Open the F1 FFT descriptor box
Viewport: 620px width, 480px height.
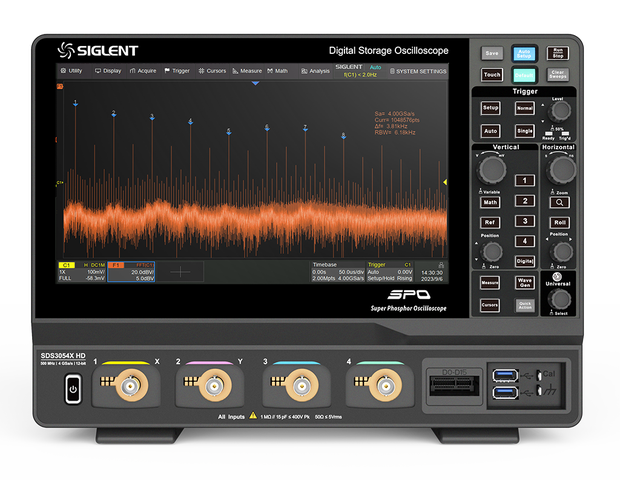(131, 272)
